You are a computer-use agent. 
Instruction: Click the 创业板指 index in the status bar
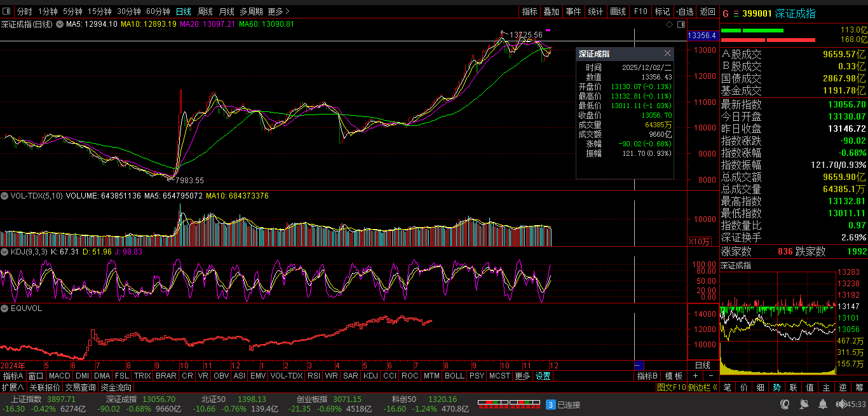click(312, 399)
